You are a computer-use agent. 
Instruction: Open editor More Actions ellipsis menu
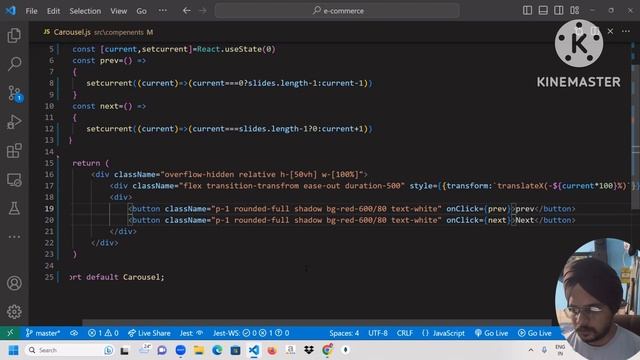coord(626,31)
